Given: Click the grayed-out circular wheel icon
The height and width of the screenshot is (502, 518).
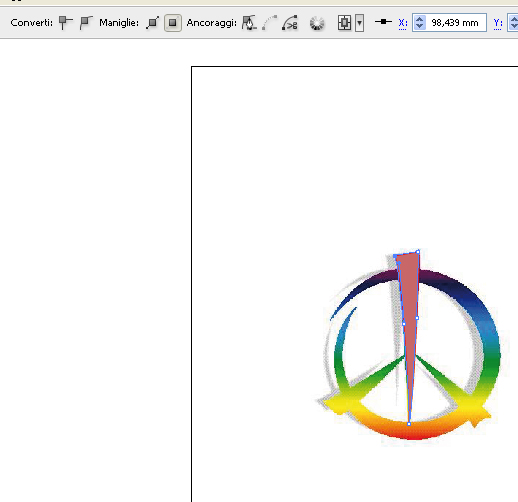Looking at the screenshot, I should tap(317, 23).
